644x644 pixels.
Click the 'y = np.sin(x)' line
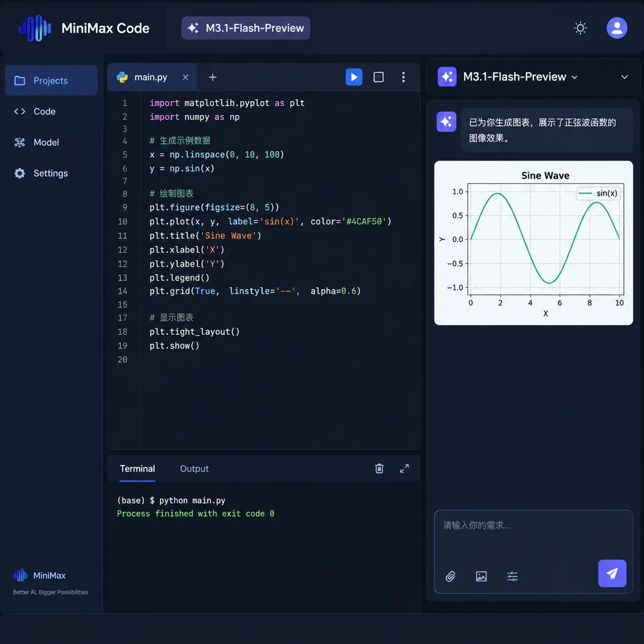click(182, 169)
